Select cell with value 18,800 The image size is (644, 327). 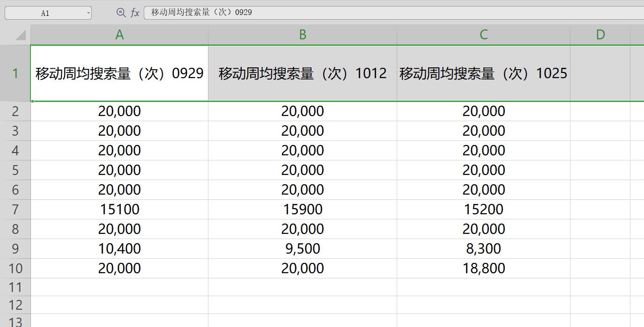point(483,268)
